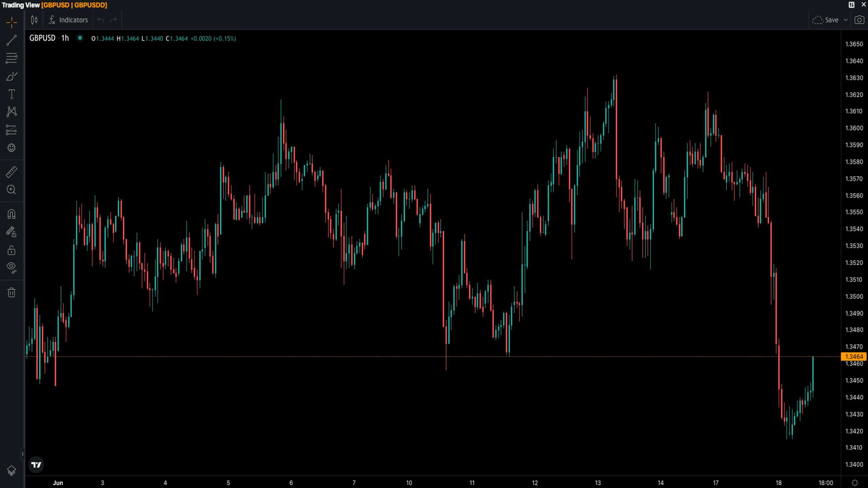Click the TradingView logo on the chart
The image size is (868, 488).
click(36, 465)
